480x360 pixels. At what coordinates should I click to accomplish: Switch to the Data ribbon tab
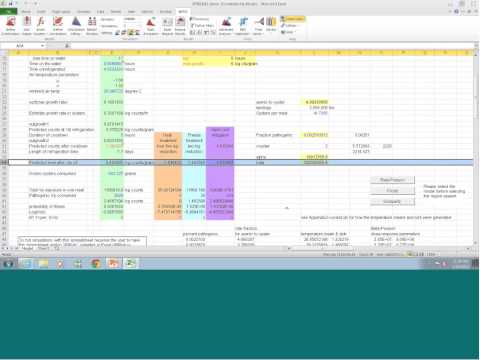(101, 12)
